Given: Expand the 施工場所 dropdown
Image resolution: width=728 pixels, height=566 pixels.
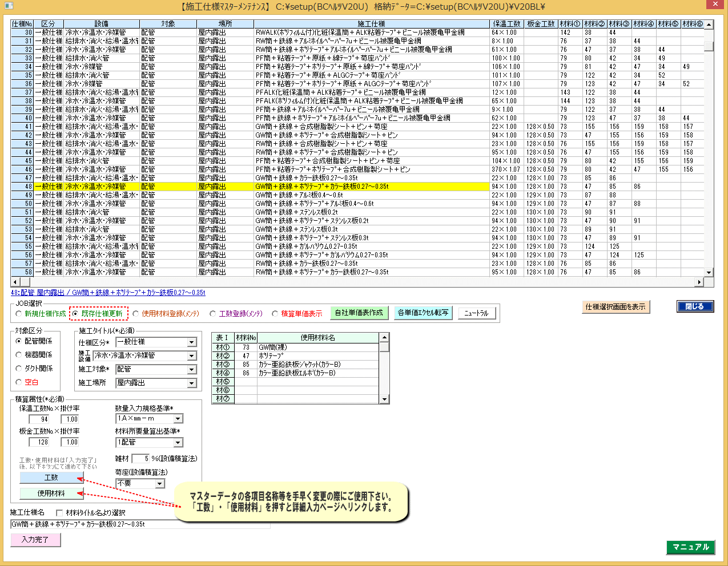Looking at the screenshot, I should coord(192,383).
